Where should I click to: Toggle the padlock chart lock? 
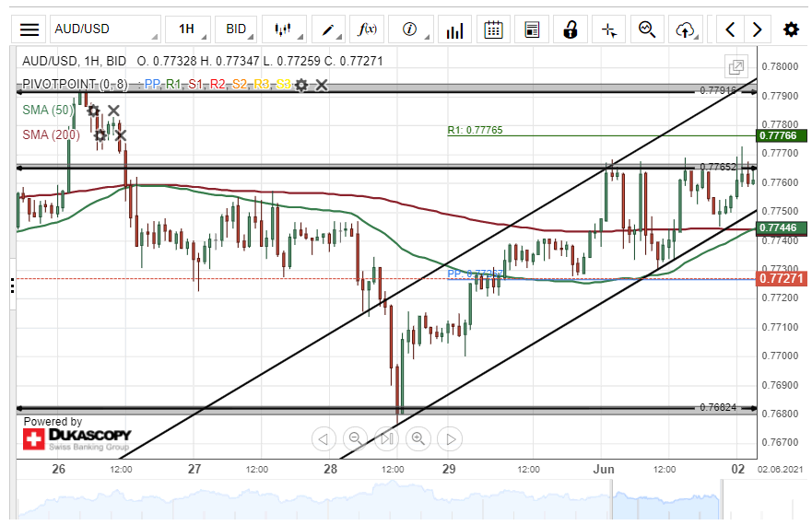(x=571, y=29)
